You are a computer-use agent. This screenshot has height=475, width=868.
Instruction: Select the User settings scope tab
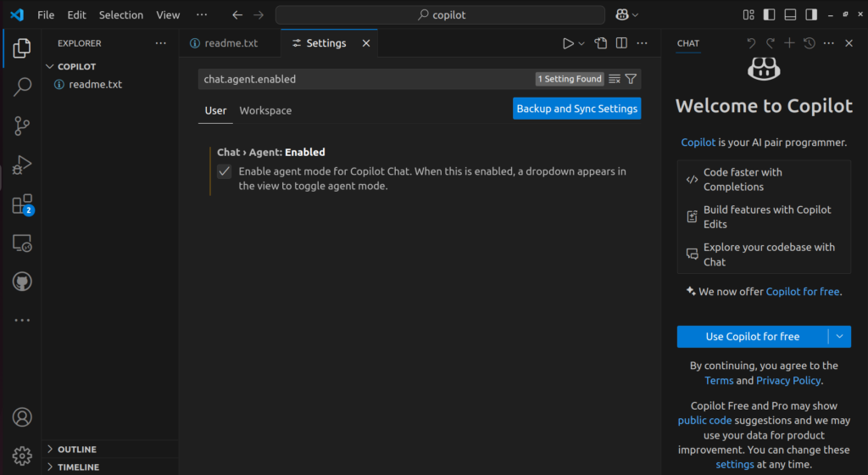215,111
